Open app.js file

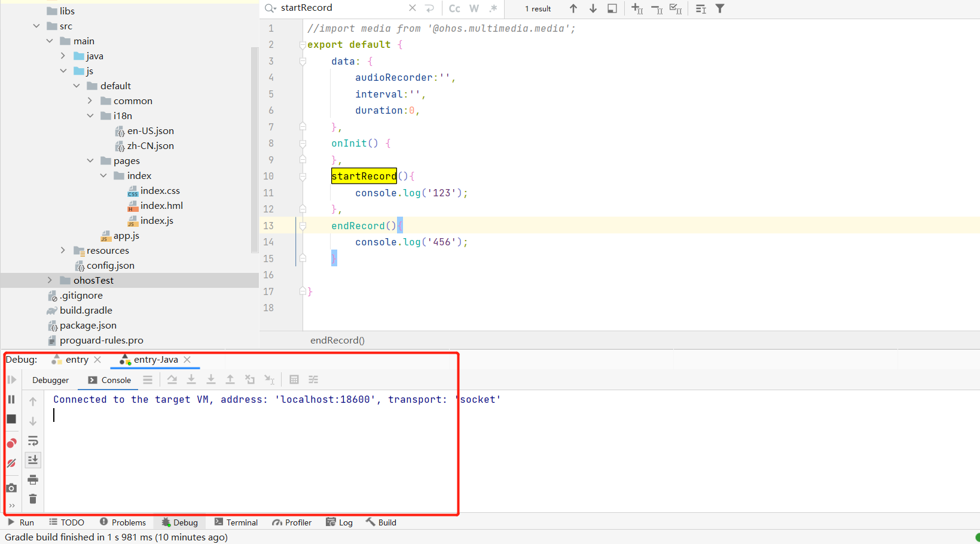click(120, 235)
